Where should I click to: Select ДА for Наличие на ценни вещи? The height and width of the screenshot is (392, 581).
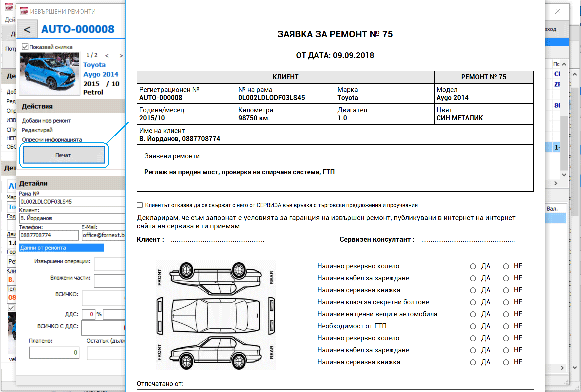click(473, 314)
